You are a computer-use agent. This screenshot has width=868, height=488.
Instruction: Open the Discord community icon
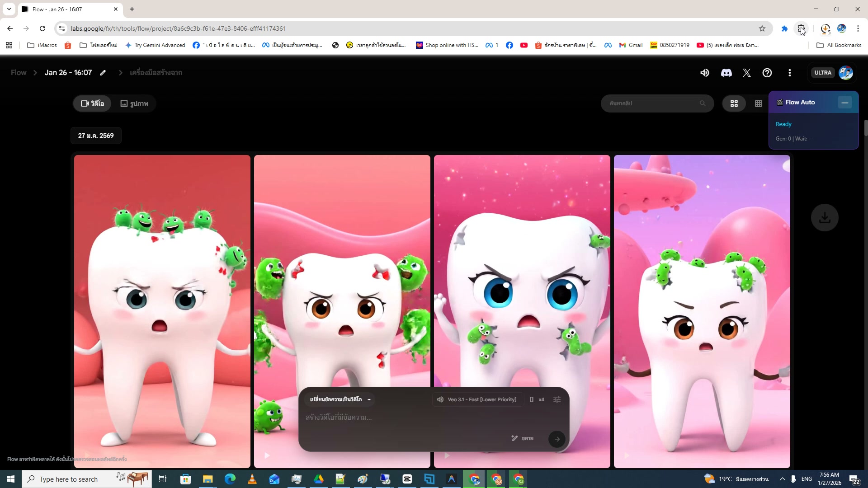click(726, 72)
